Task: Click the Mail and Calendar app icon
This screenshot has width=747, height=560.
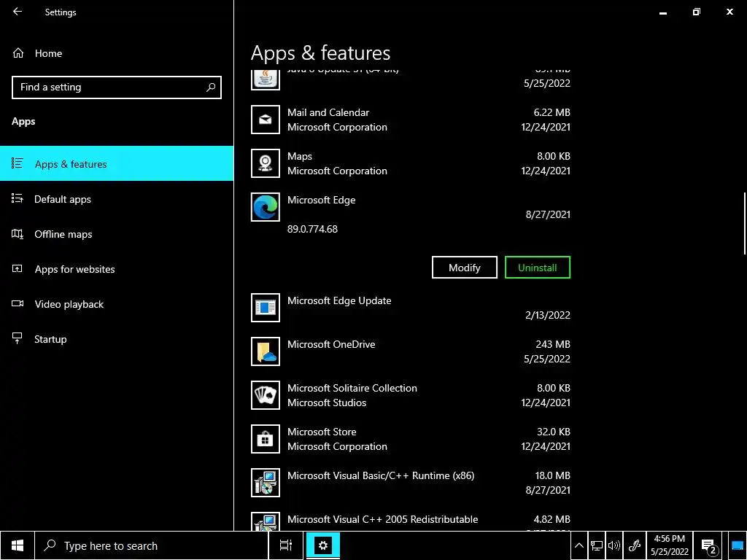Action: tap(266, 120)
